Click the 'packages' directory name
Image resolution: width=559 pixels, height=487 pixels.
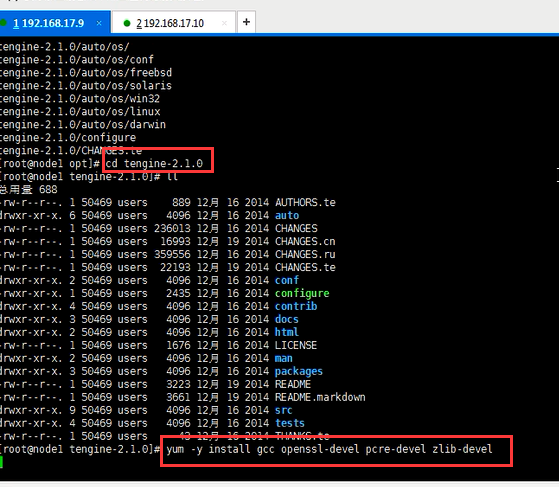click(299, 371)
